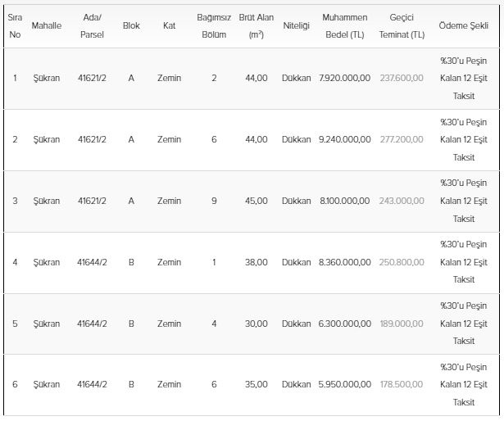The width and height of the screenshot is (504, 421).
Task: Click the 'Geçici Teminat (TL)' column header
Action: click(402, 25)
